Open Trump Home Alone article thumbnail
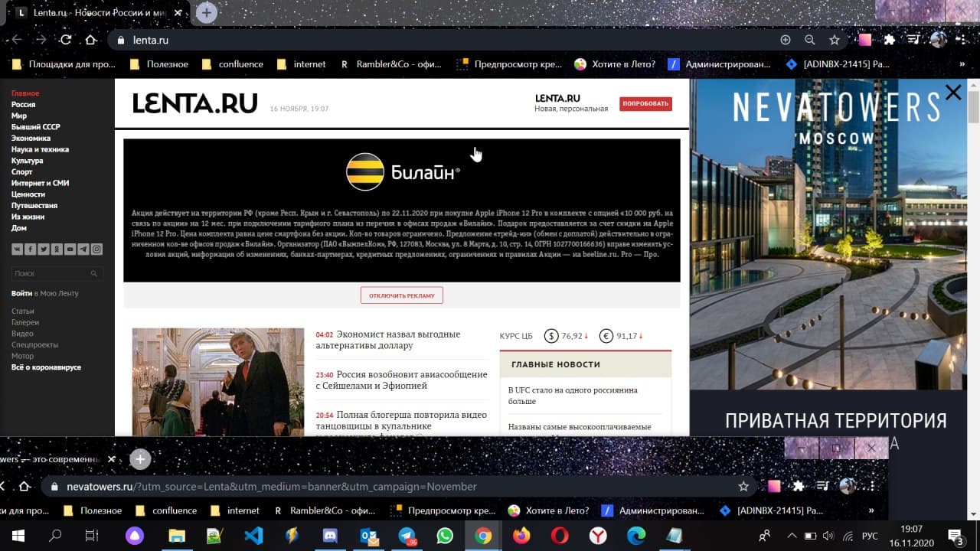Screen dimensions: 980x551 coord(218,382)
